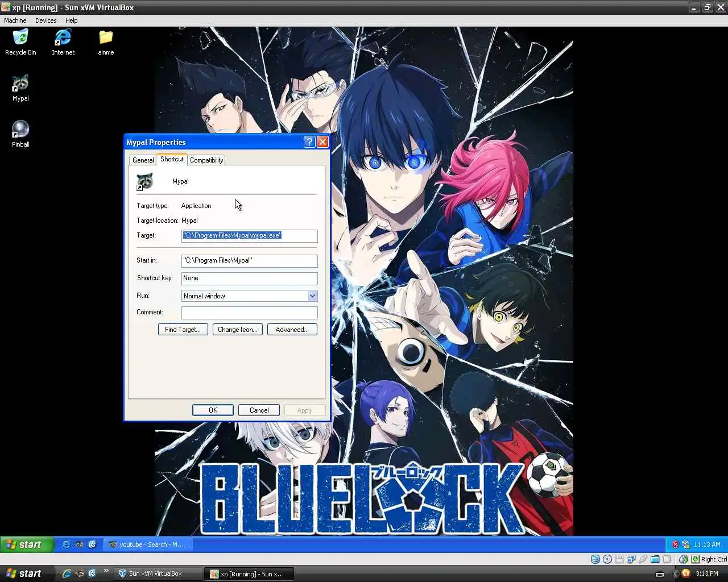Select the Internet Explorer desktop shortcut
The width and height of the screenshot is (728, 582).
pyautogui.click(x=63, y=42)
